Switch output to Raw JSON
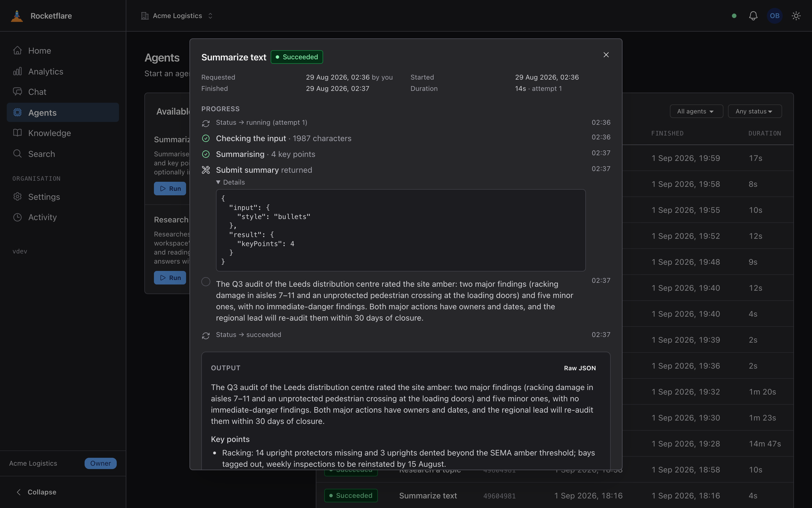The width and height of the screenshot is (812, 508). (x=580, y=368)
